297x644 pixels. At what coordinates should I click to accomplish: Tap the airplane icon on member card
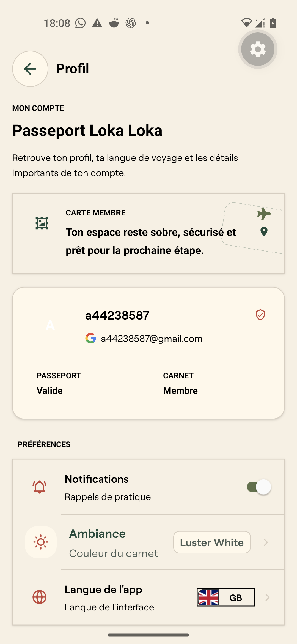(264, 214)
